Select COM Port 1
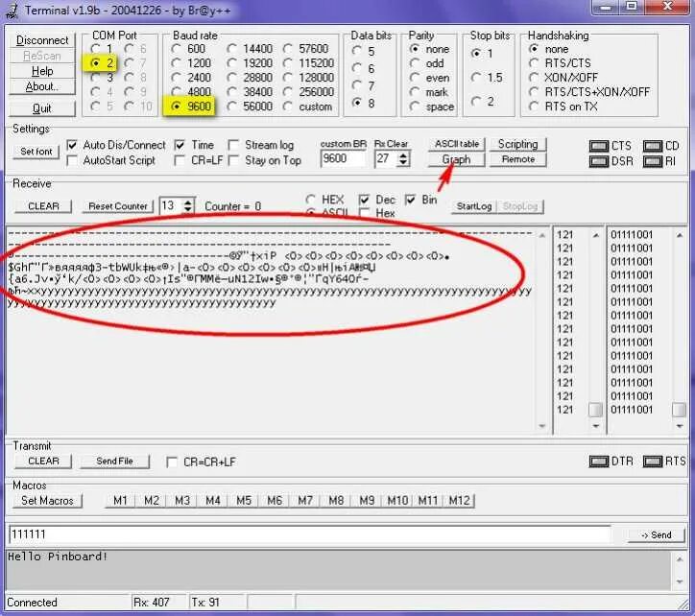695x616 pixels. point(95,48)
